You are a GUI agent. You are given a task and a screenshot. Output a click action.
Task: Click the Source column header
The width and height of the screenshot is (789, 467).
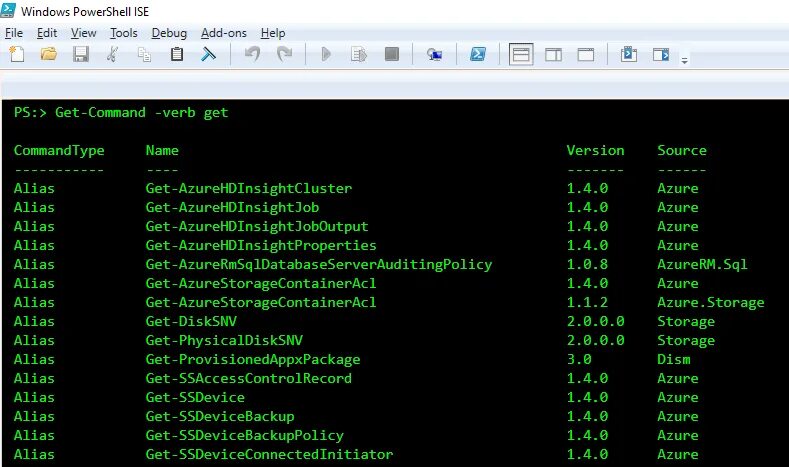point(682,150)
